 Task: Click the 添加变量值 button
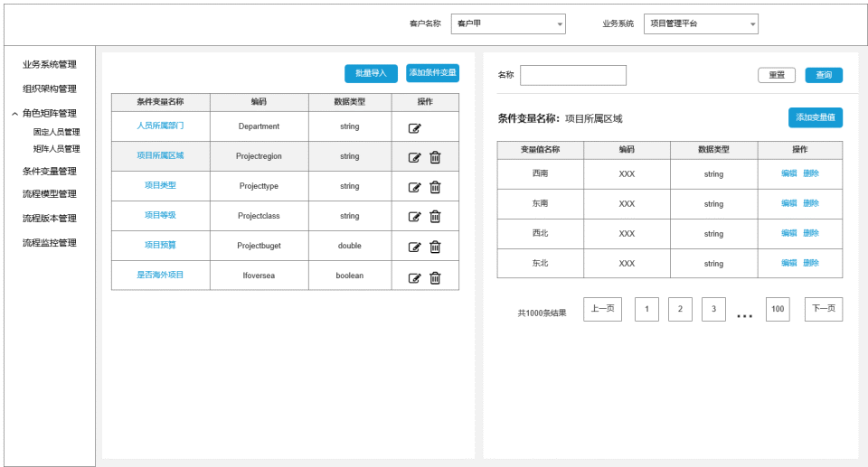pos(816,117)
